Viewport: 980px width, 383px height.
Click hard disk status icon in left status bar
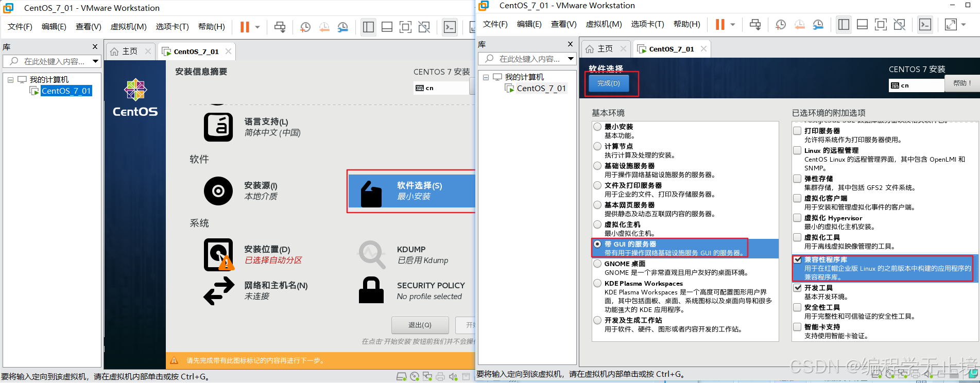(402, 377)
